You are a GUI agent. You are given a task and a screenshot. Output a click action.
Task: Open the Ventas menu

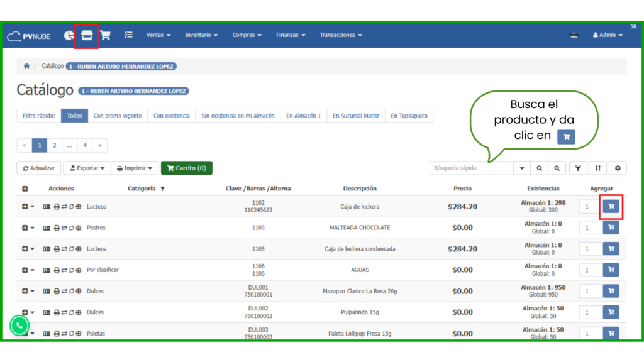[158, 35]
